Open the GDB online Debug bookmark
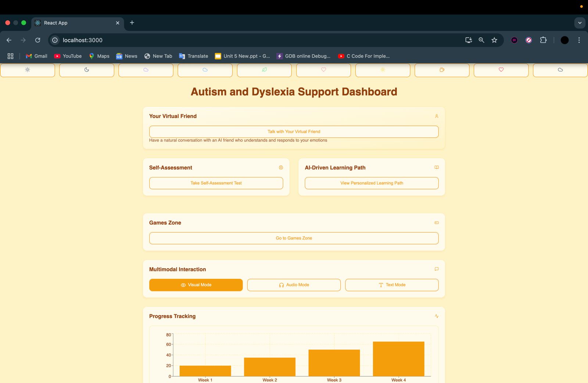This screenshot has height=383, width=588. tap(304, 56)
